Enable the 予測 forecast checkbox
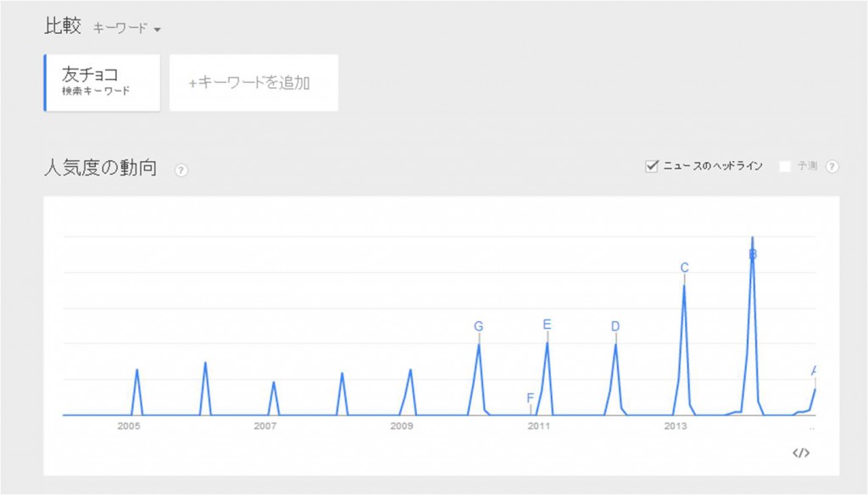This screenshot has width=868, height=495. (785, 166)
